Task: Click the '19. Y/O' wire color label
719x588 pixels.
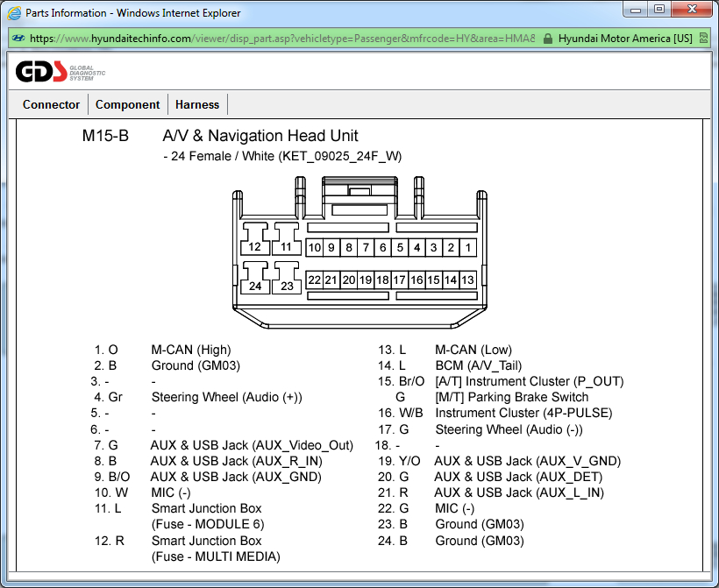Action: [x=399, y=461]
